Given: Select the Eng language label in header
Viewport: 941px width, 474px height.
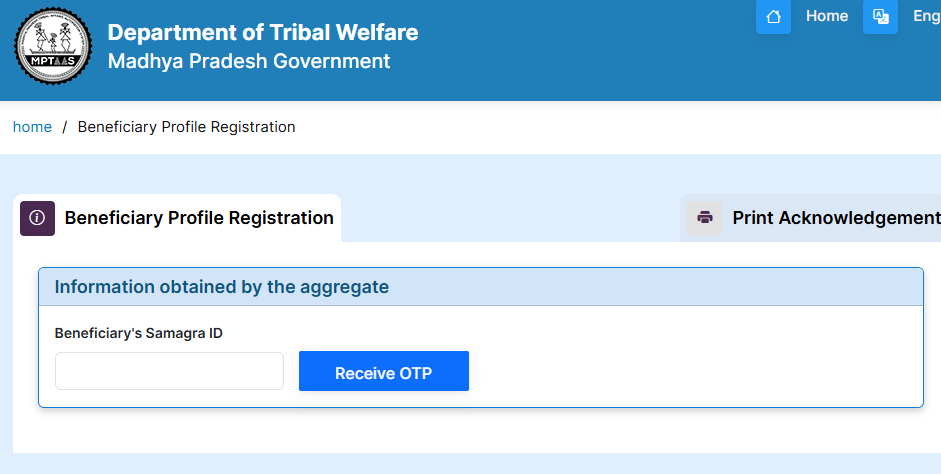Looking at the screenshot, I should click(x=927, y=16).
